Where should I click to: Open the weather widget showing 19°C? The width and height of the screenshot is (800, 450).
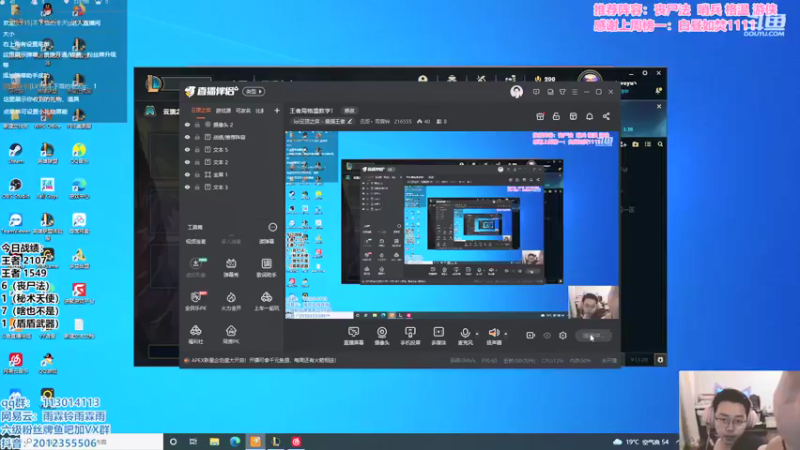[x=643, y=442]
